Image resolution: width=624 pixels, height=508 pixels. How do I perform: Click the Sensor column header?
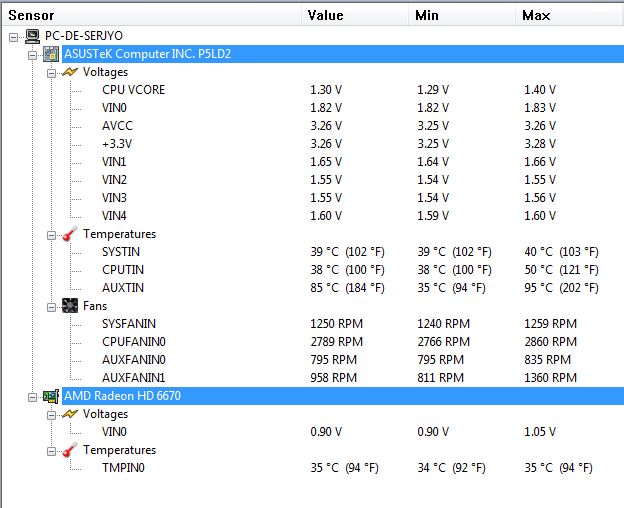pyautogui.click(x=152, y=16)
